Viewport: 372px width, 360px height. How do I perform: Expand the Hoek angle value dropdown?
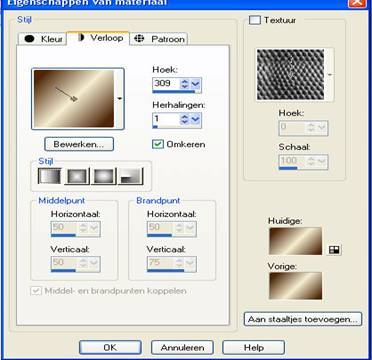pyautogui.click(x=195, y=84)
